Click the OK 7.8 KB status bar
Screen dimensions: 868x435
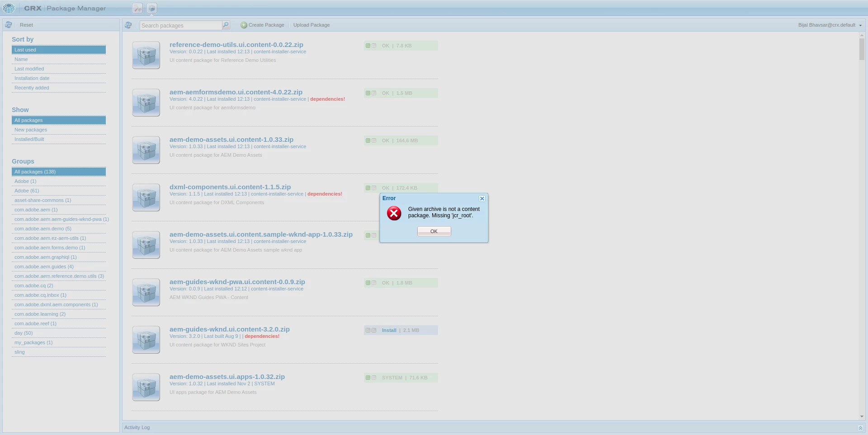coord(401,46)
